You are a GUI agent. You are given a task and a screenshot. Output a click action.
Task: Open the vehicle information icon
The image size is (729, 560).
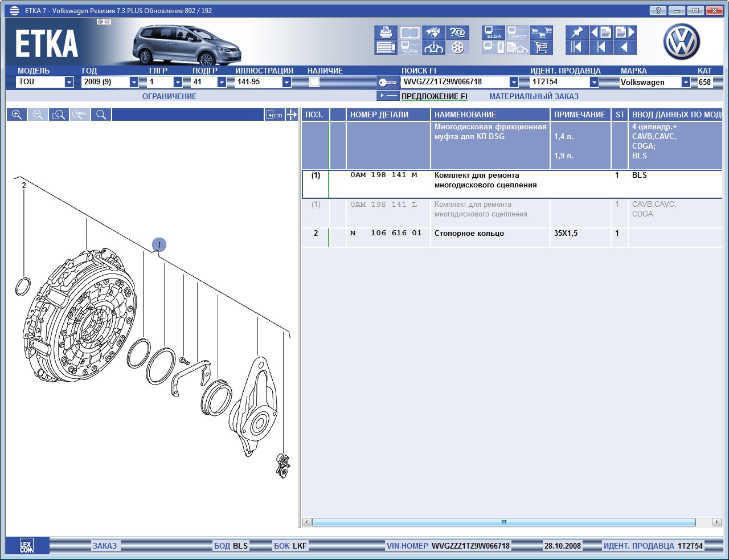pos(433,47)
